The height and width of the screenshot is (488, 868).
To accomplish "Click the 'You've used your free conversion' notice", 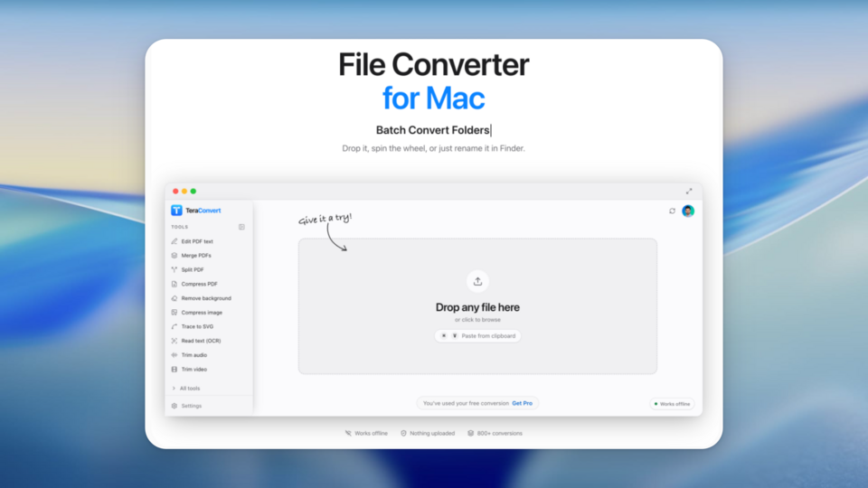I will [x=467, y=403].
